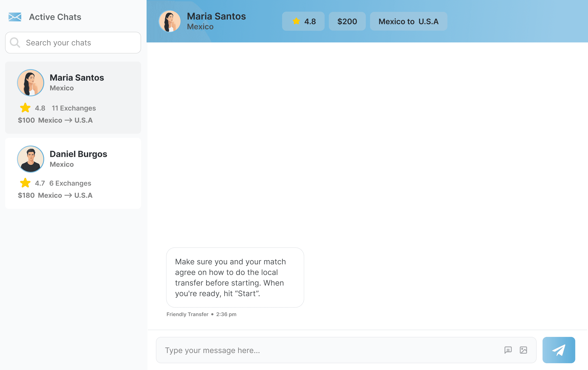
Task: Click the Friendly Transfer system message bubble
Action: (235, 277)
